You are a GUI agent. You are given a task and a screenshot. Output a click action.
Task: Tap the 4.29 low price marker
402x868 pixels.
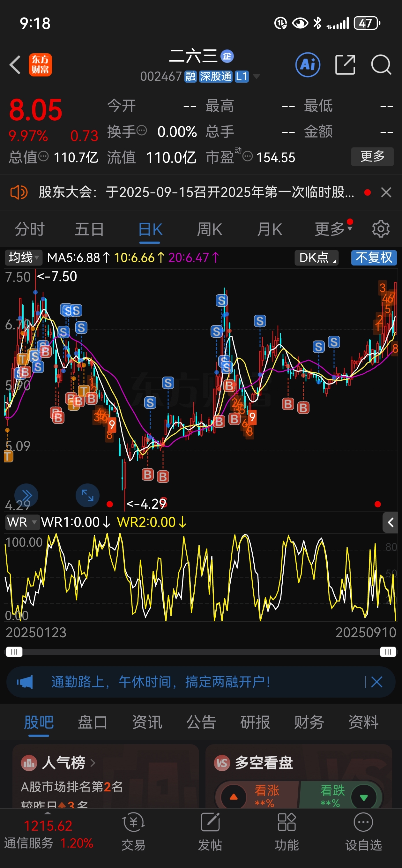point(146,504)
